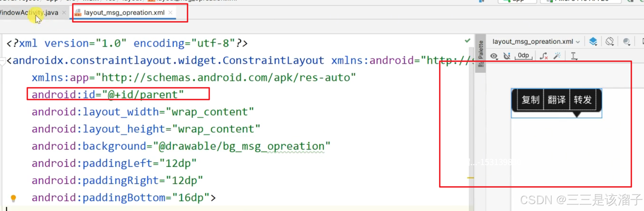Click the android:id="@+id/parent" attribute line
Screen dimensions: 644x211
click(x=108, y=95)
